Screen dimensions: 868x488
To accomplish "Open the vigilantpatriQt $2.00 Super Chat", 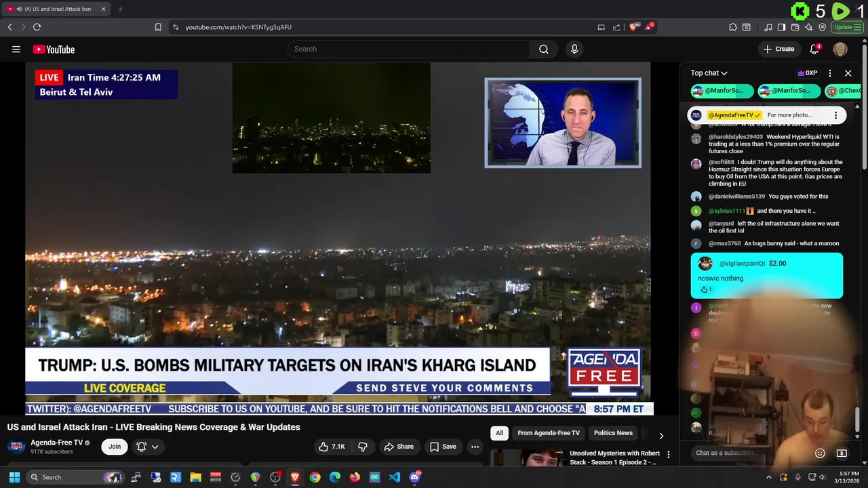I will (766, 276).
